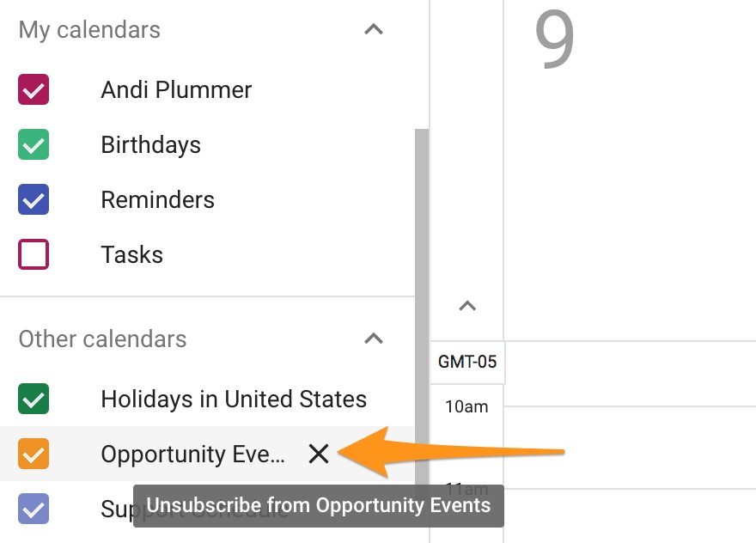The width and height of the screenshot is (756, 543).
Task: Enable the Tasks calendar checkbox
Action: click(x=33, y=254)
